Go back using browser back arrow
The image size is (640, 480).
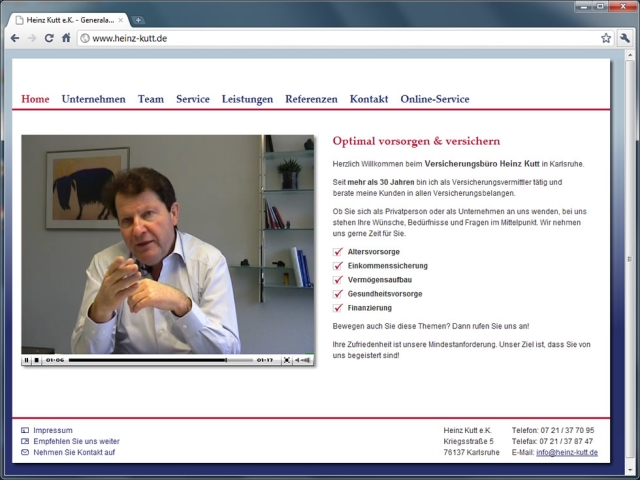15,38
